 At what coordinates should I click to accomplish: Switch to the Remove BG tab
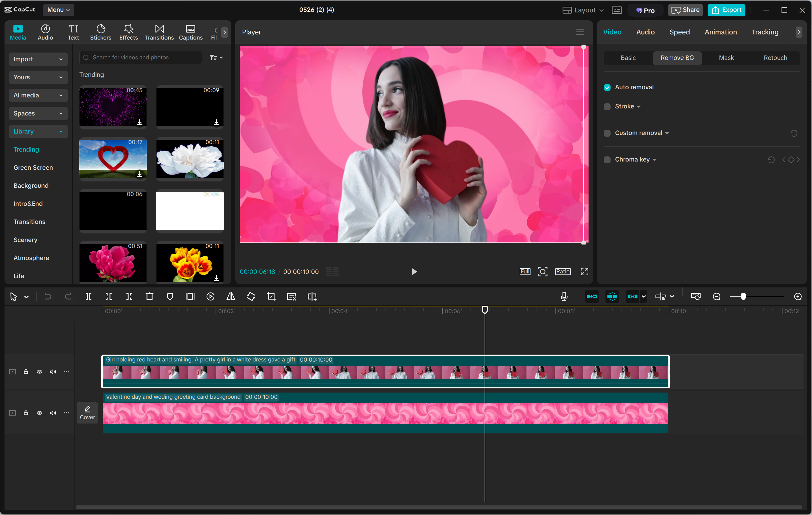coord(677,58)
